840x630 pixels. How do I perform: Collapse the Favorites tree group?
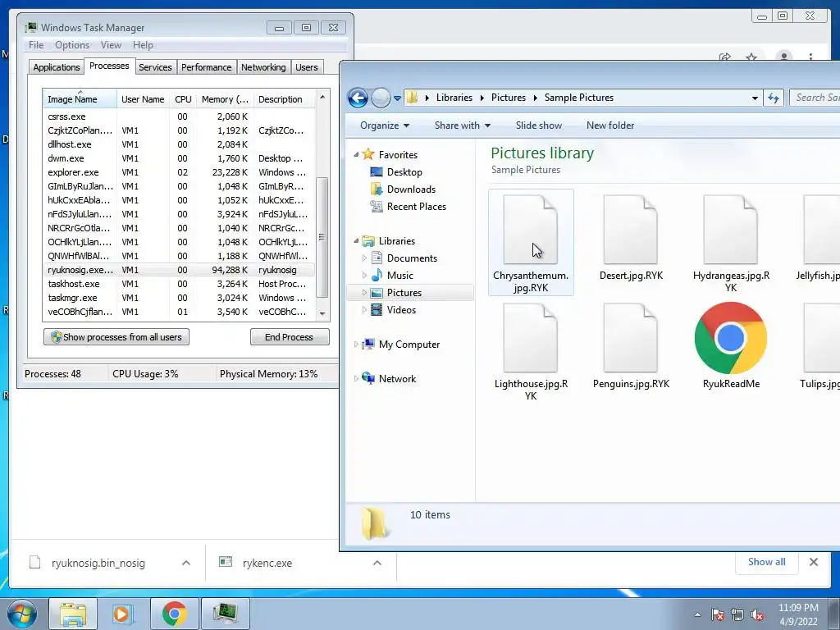[356, 155]
